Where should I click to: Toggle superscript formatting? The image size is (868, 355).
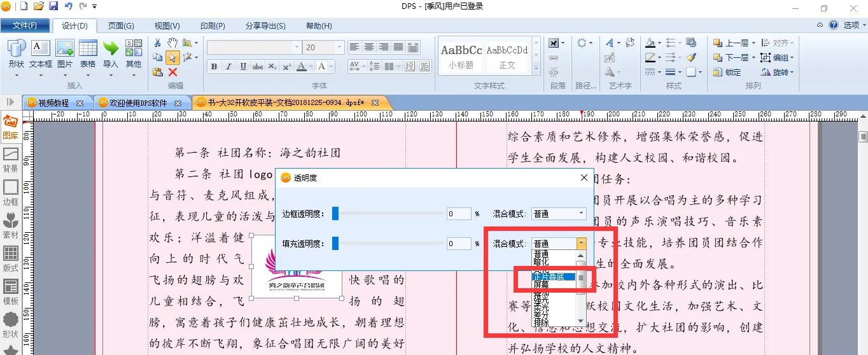pos(286,67)
